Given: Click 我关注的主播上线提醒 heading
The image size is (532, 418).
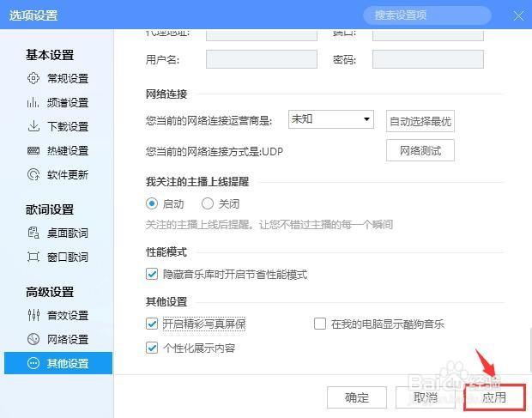Looking at the screenshot, I should (197, 182).
